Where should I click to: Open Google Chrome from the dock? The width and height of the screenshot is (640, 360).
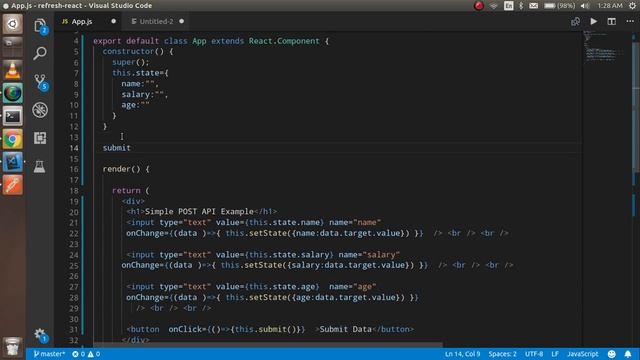(x=13, y=139)
